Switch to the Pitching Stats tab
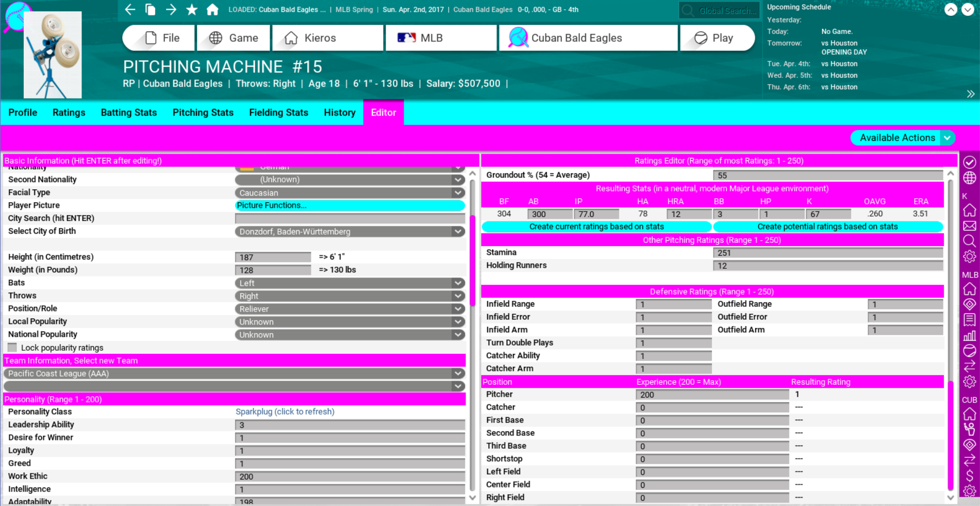The image size is (980, 506). [x=203, y=112]
